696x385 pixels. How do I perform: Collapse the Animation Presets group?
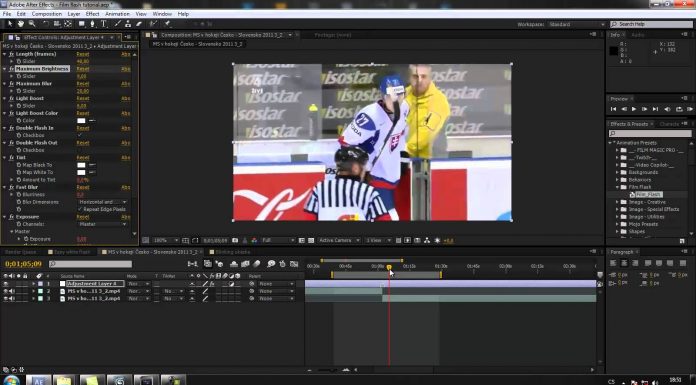click(x=610, y=143)
